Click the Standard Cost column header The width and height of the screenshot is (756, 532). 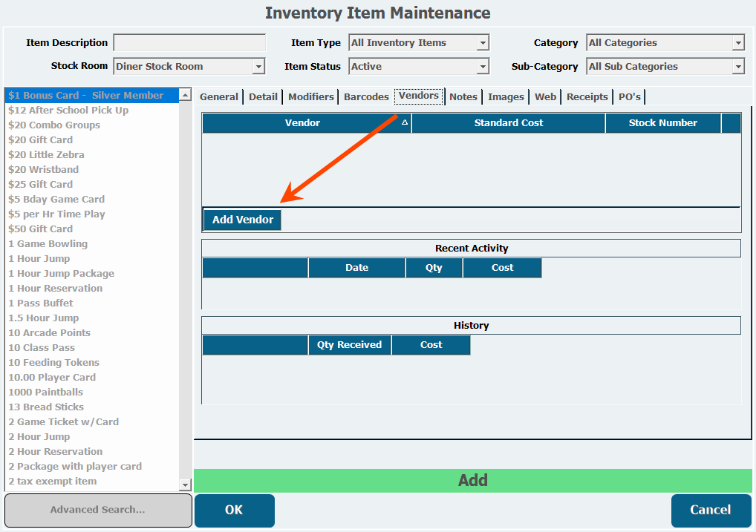coord(508,123)
